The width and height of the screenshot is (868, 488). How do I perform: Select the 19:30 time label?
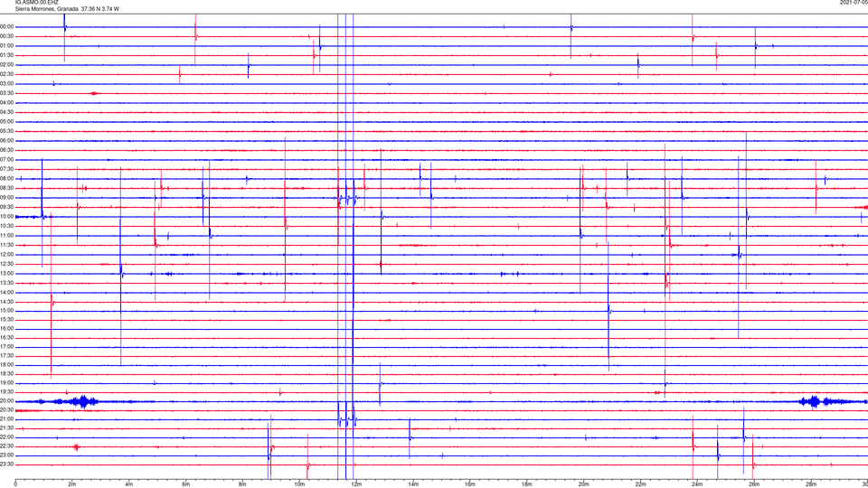click(x=7, y=391)
